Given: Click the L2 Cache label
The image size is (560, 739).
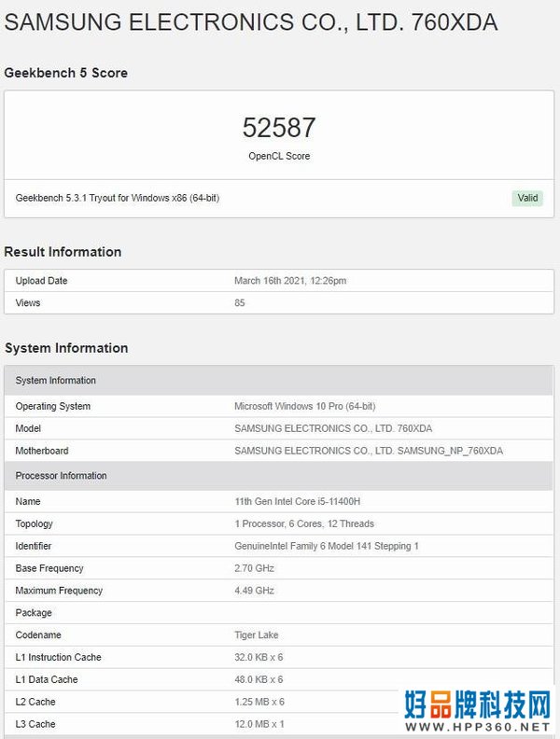Looking at the screenshot, I should (35, 702).
